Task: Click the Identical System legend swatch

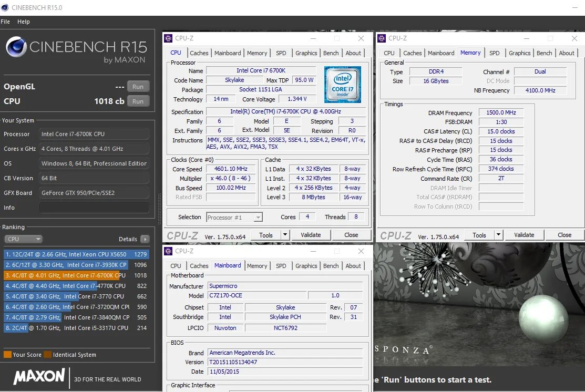Action: pos(47,354)
